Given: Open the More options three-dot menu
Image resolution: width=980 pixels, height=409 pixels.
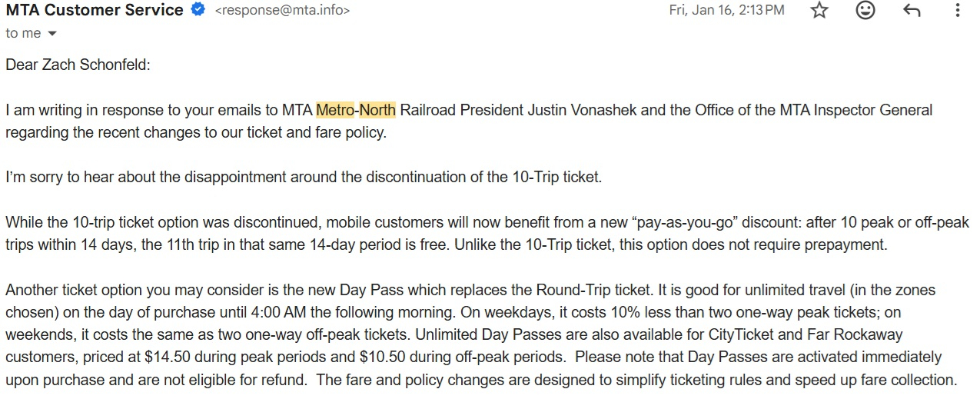Looking at the screenshot, I should [x=957, y=11].
